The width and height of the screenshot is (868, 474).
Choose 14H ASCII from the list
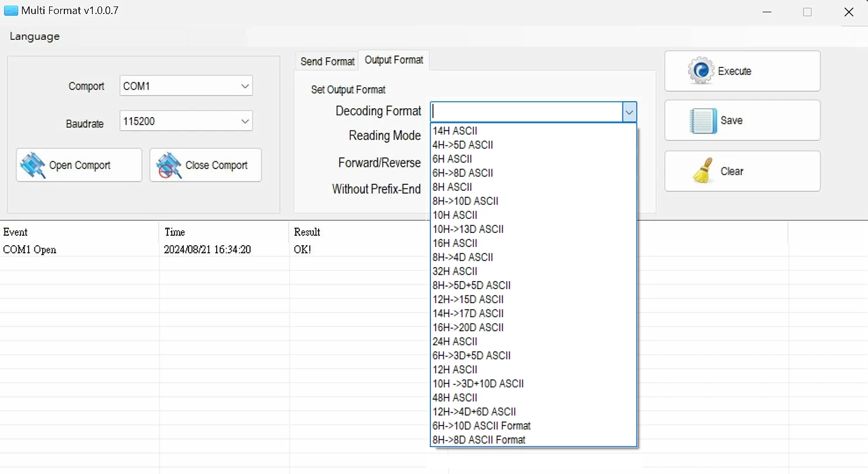pos(454,131)
